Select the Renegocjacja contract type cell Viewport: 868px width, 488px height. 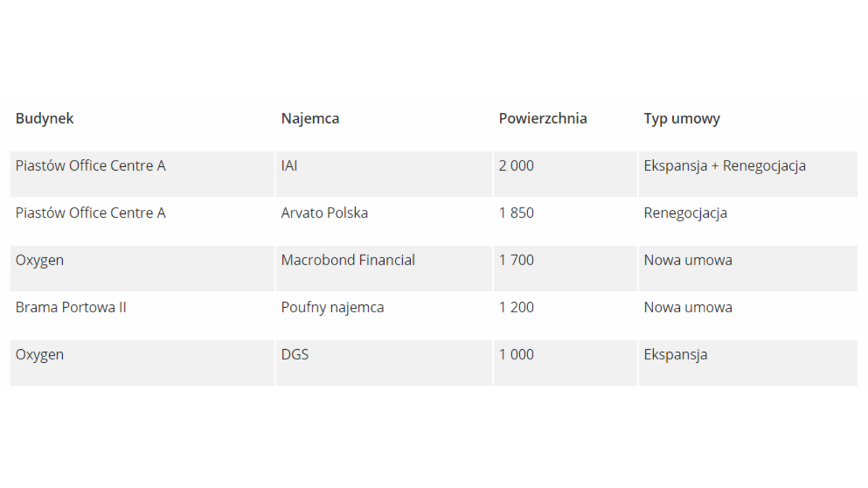(685, 213)
